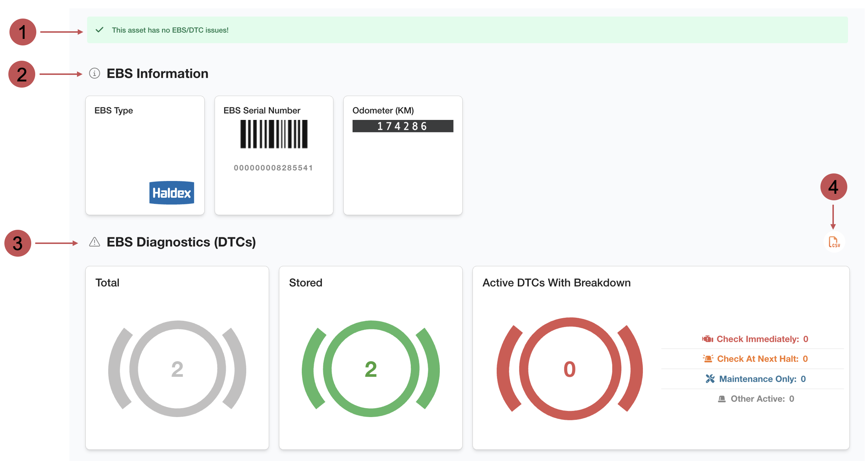
Task: Click the green checkmark in the banner
Action: [100, 30]
